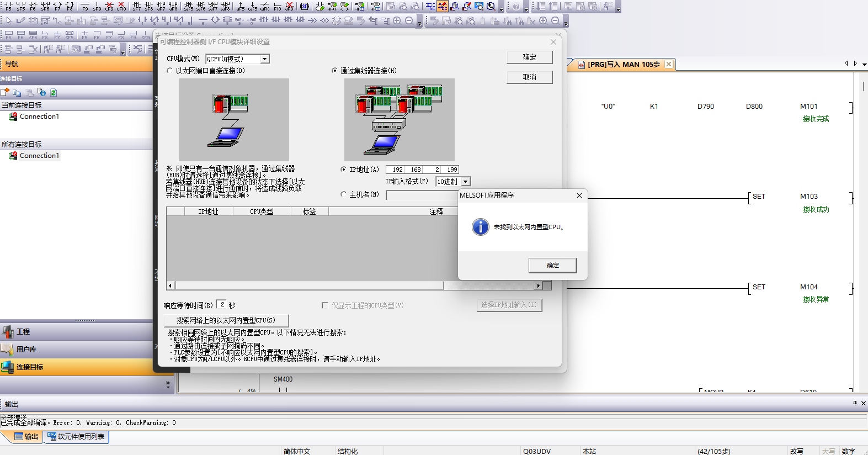The width and height of the screenshot is (868, 455).
Task: Click the 取消 button in CPU settings
Action: pos(529,77)
